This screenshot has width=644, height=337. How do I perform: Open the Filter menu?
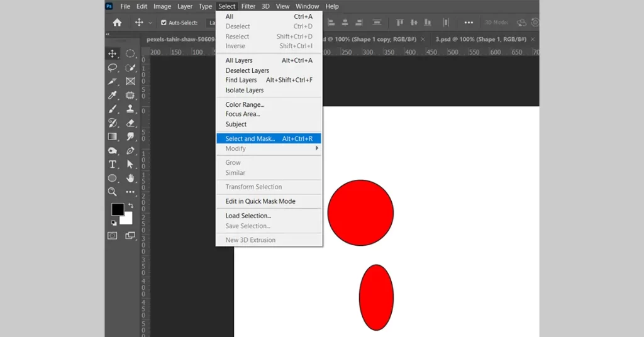248,6
